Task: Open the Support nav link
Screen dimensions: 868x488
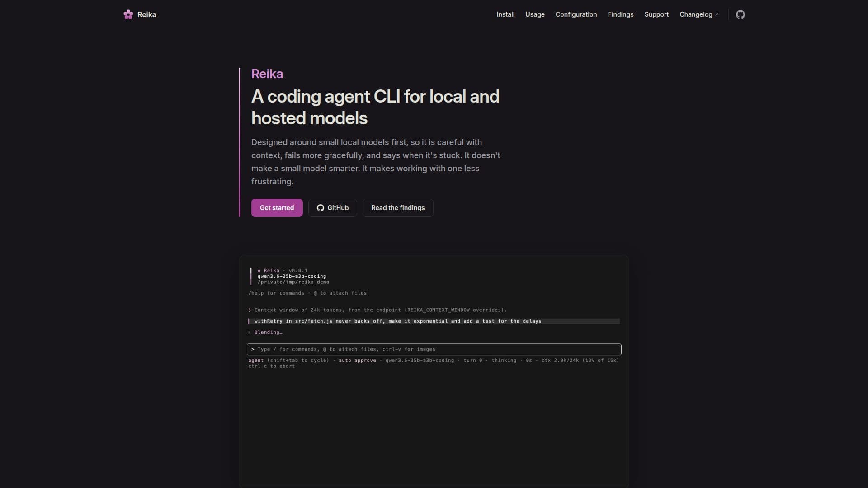Action: point(656,14)
